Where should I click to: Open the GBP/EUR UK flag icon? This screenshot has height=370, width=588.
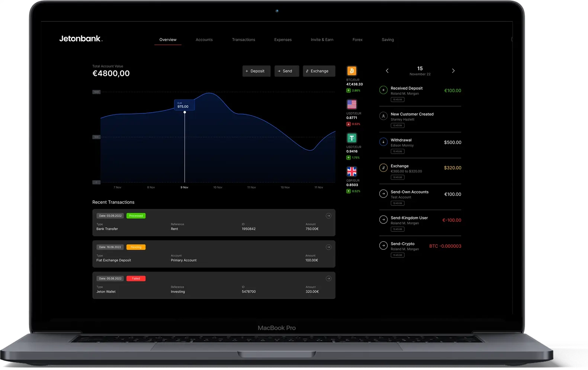351,171
